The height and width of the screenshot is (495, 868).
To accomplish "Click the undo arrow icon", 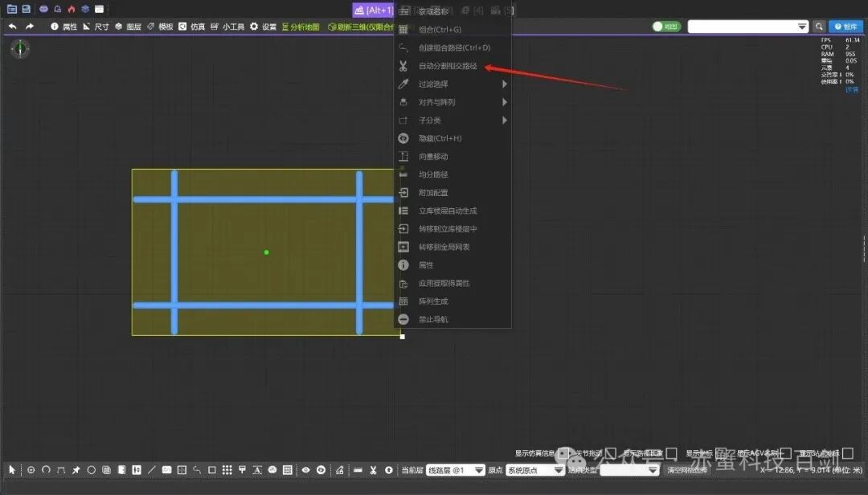I will coord(12,26).
